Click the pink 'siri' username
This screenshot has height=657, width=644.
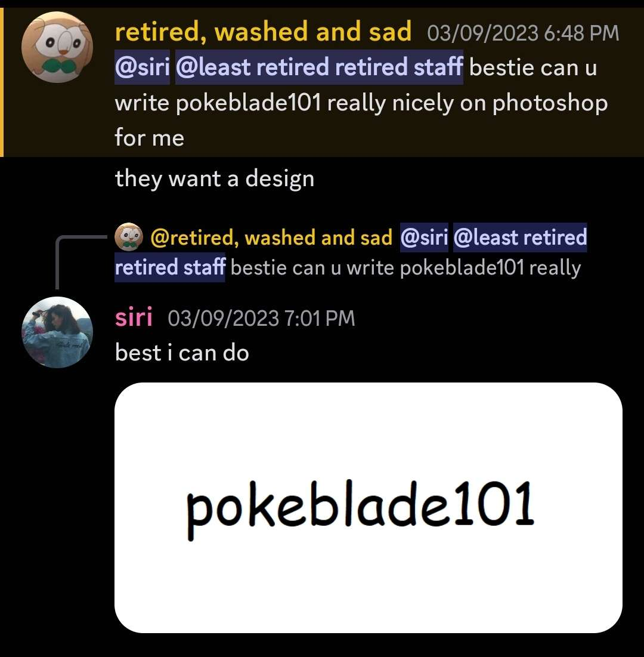pos(134,317)
